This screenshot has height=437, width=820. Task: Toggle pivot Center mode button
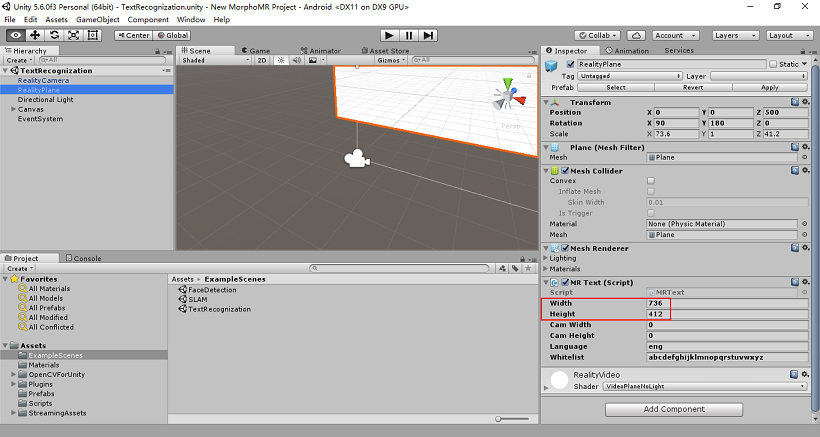click(x=133, y=35)
